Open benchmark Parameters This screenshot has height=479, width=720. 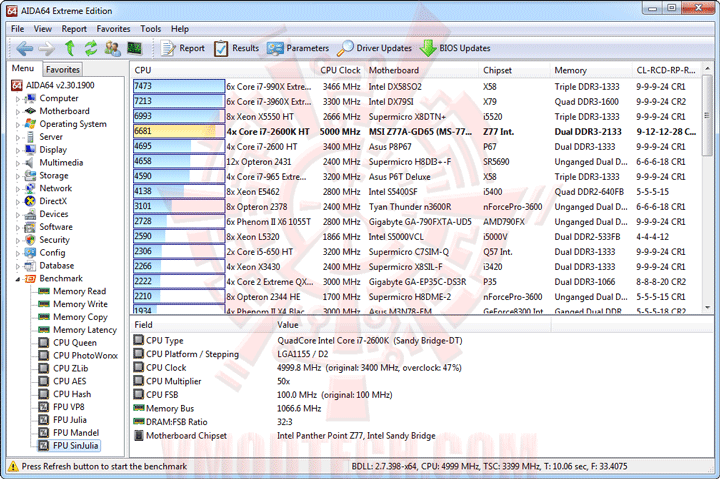(298, 48)
